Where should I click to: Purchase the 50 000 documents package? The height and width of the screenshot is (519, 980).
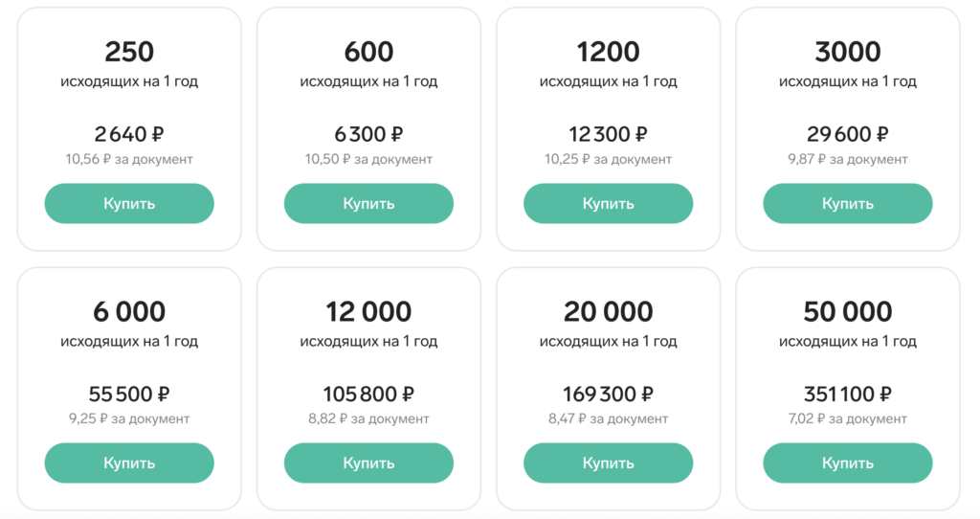pyautogui.click(x=847, y=463)
